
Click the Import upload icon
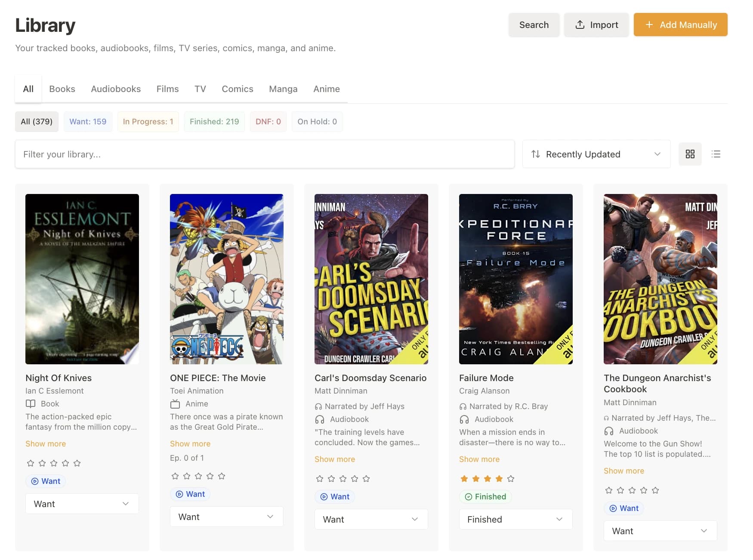580,25
